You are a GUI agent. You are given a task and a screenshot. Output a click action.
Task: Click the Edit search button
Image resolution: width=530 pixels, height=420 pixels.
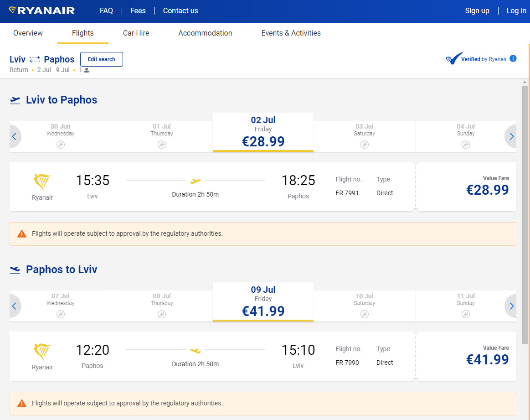pos(101,59)
